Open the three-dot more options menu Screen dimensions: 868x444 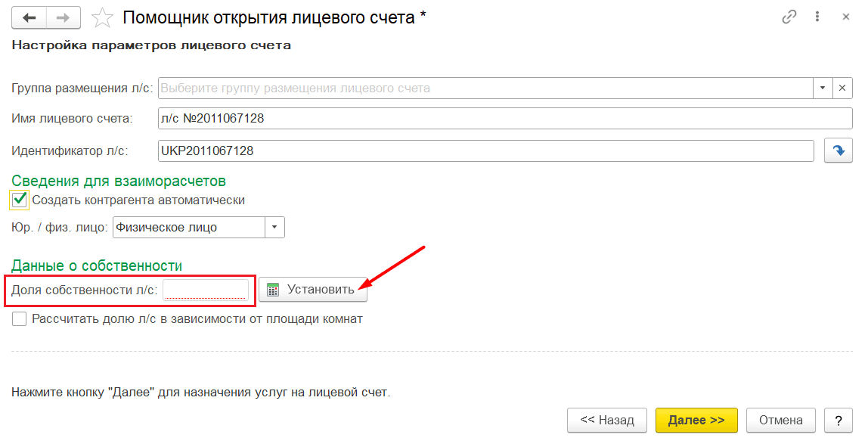coord(817,17)
